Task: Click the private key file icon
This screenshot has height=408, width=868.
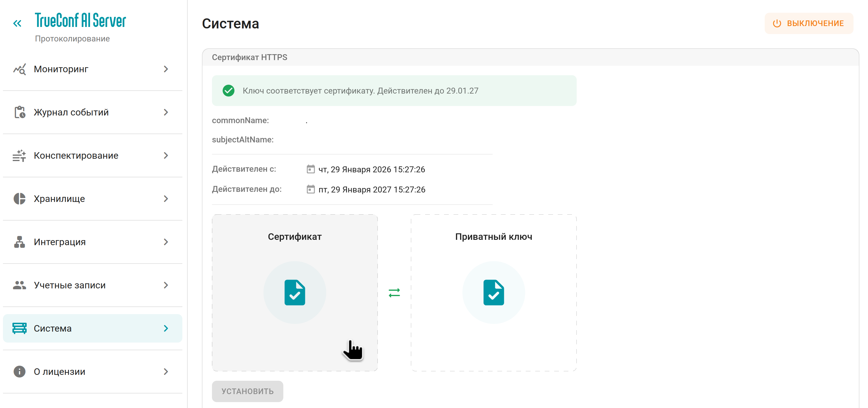Action: [x=493, y=293]
